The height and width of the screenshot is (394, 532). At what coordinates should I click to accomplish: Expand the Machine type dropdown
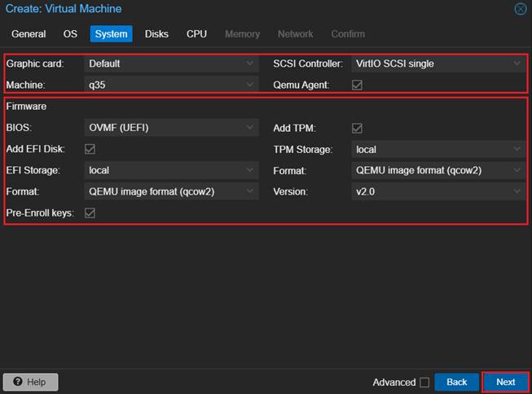[172, 85]
